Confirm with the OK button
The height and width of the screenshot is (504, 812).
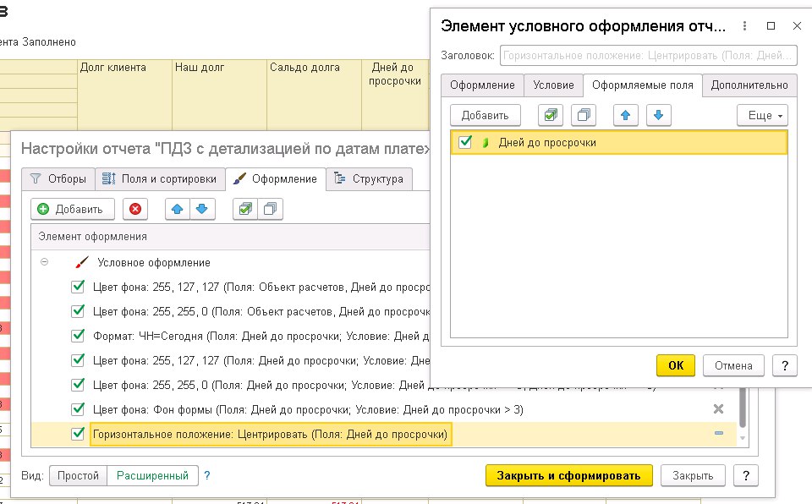(x=676, y=365)
